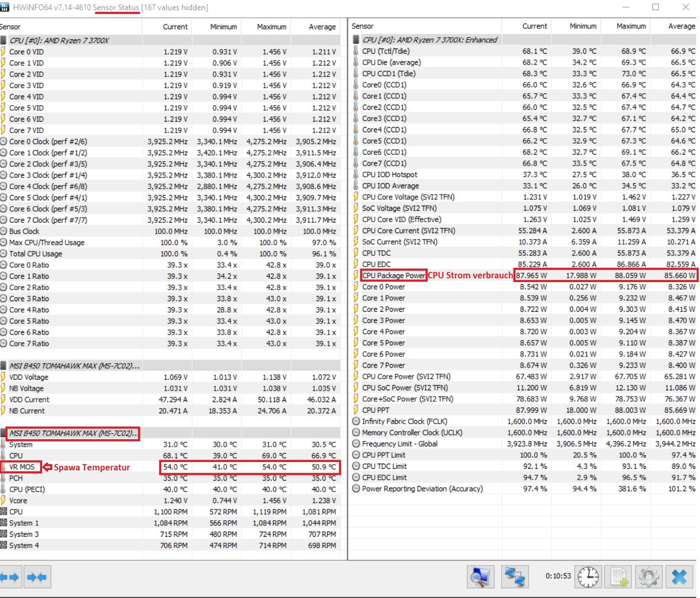Screen dimensions: 700x598
Task: Click chip icon of AMD Ryzen 7 3700X header
Action: (x=3, y=41)
